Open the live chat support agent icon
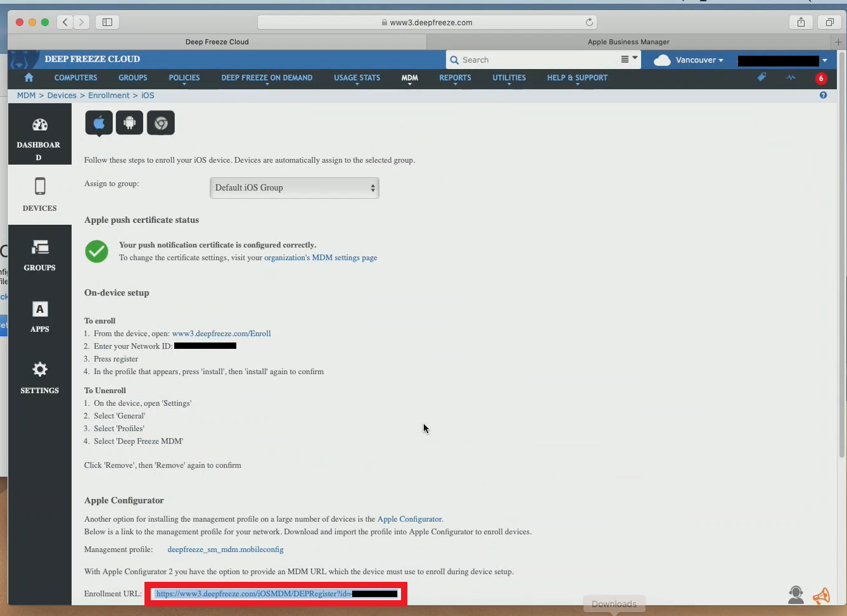Viewport: 847px width, 616px height. click(x=796, y=595)
